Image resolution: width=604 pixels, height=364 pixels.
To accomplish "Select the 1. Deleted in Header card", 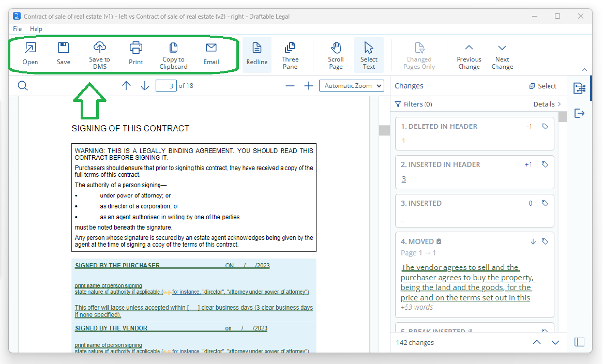I will [475, 134].
